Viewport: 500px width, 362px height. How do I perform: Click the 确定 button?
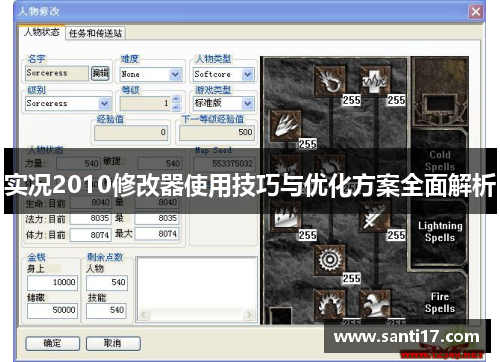[x=53, y=343]
